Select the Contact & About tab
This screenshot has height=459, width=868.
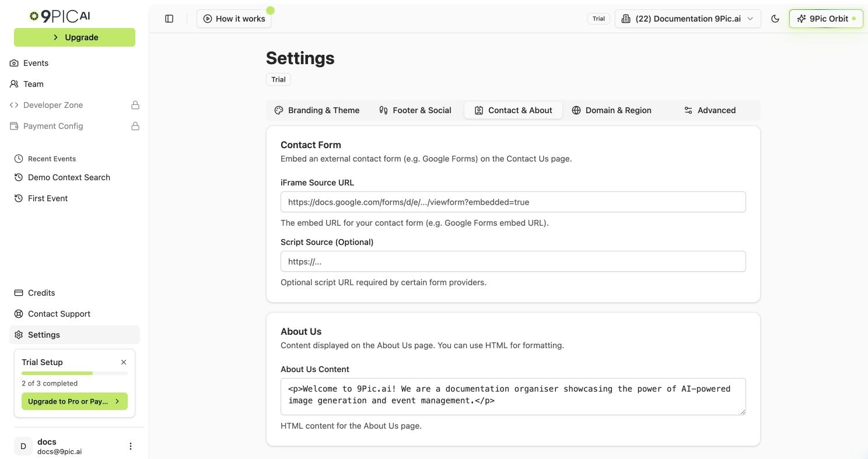(x=513, y=110)
